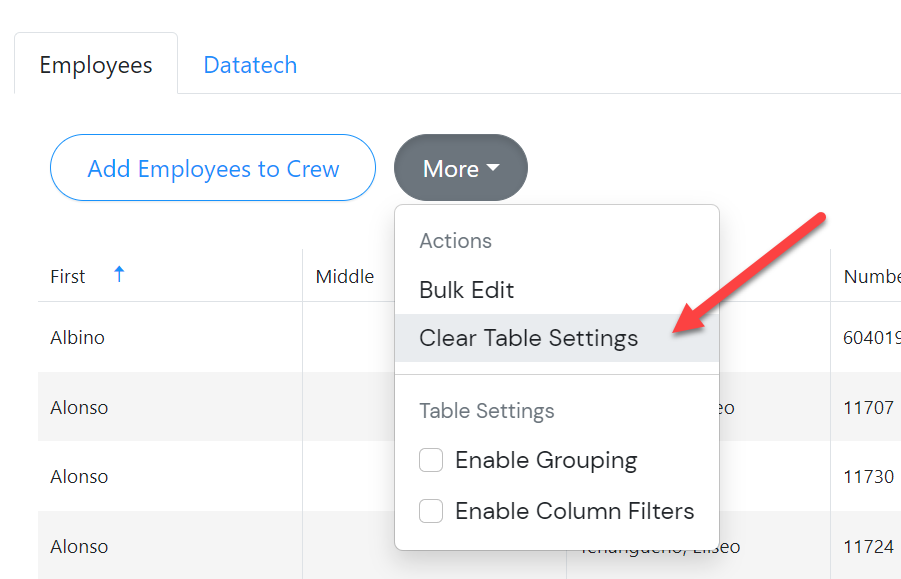The height and width of the screenshot is (579, 901).
Task: Select the Employees tab
Action: click(96, 65)
